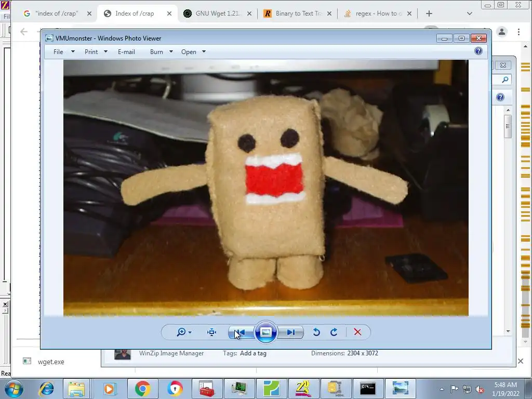Image resolution: width=532 pixels, height=399 pixels.
Task: Click the browser back arrow
Action: click(x=24, y=32)
